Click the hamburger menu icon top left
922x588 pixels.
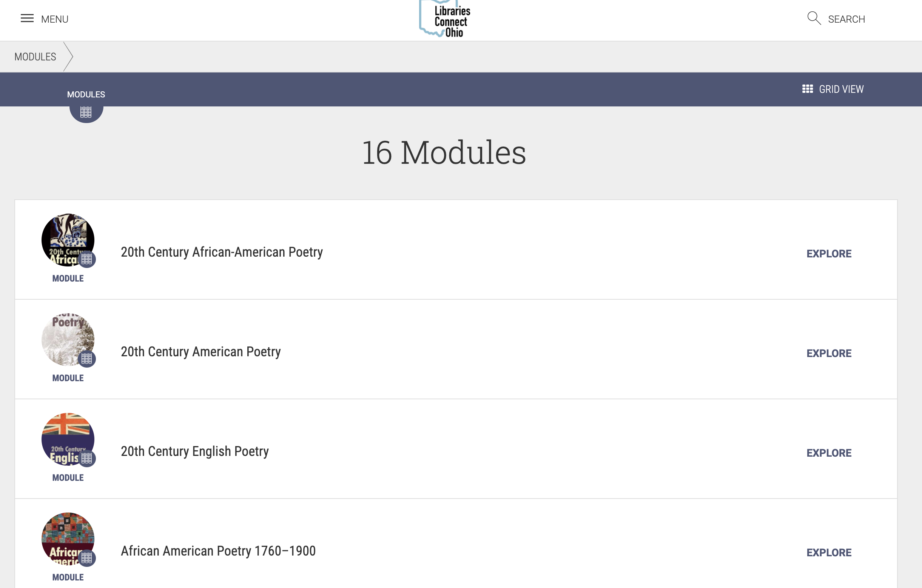(x=28, y=18)
